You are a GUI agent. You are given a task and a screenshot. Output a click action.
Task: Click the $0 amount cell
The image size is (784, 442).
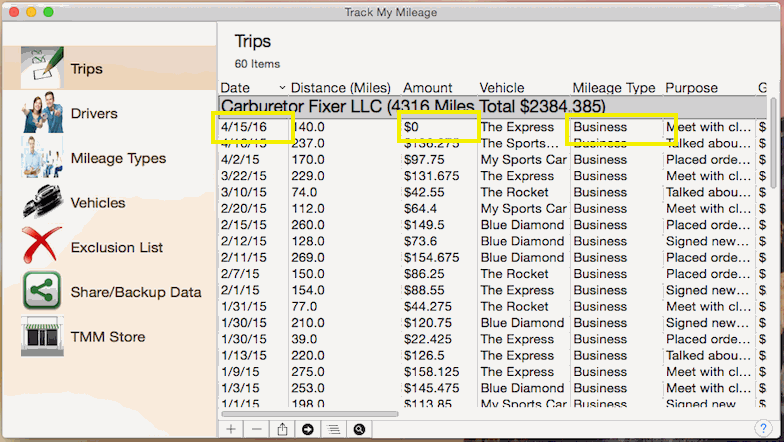coord(412,127)
